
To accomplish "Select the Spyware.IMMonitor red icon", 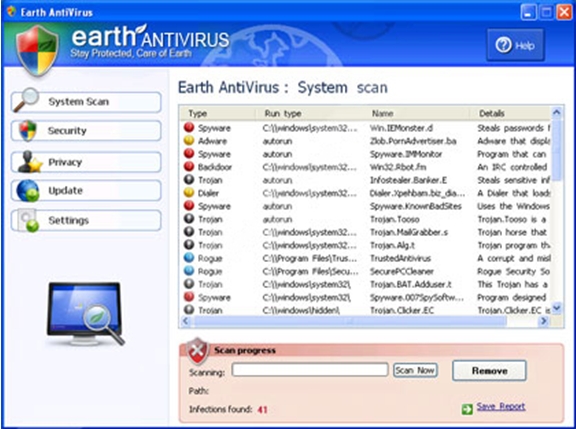I will (x=189, y=154).
